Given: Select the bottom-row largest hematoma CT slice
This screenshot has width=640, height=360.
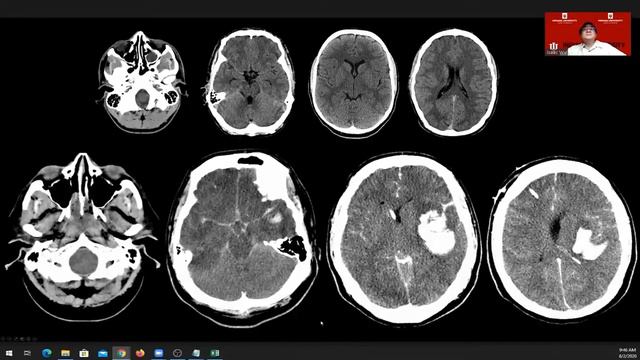Looking at the screenshot, I should coord(405,239).
